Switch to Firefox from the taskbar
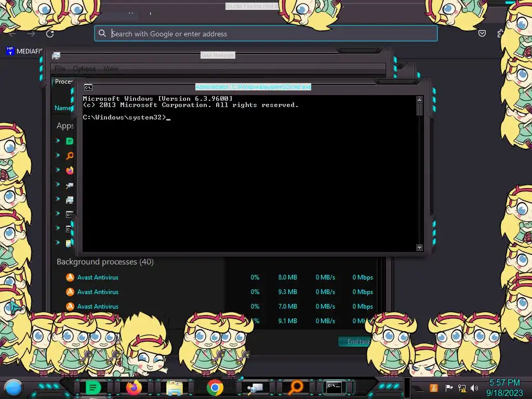 click(134, 387)
